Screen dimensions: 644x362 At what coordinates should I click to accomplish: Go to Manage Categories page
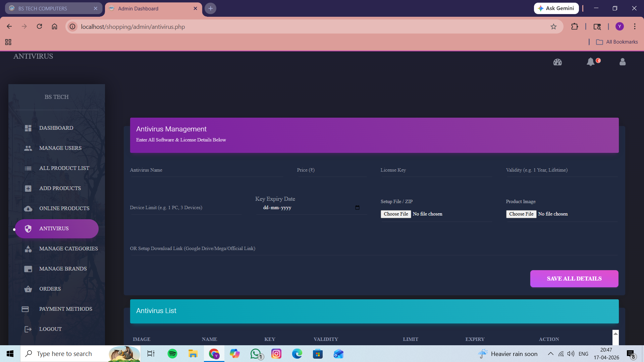[68, 249]
